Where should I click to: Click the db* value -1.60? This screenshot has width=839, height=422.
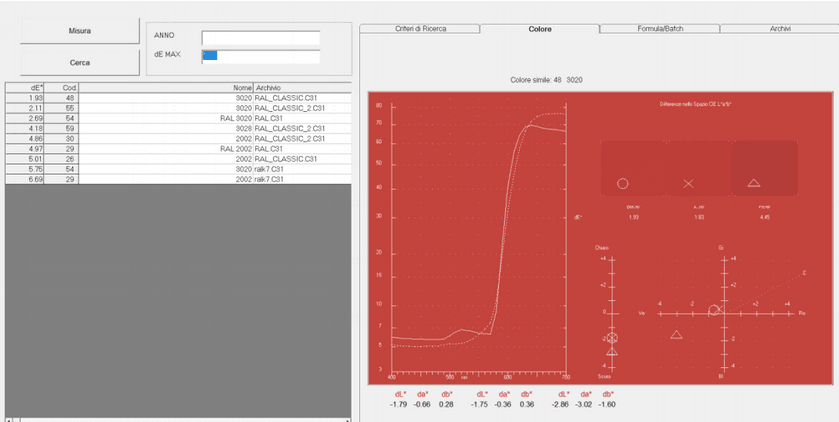click(607, 404)
